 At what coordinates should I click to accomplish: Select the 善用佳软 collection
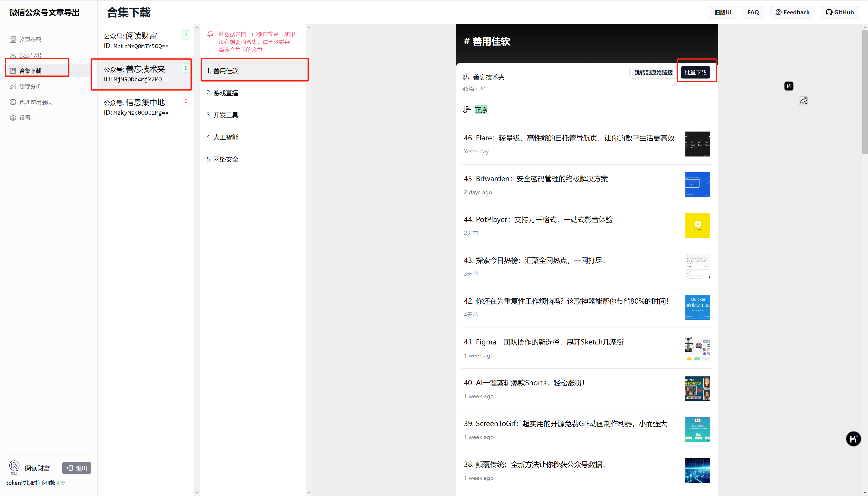point(253,71)
